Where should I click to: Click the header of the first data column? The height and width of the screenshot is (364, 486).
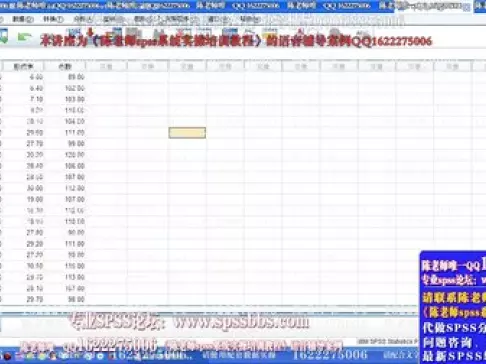pyautogui.click(x=23, y=66)
